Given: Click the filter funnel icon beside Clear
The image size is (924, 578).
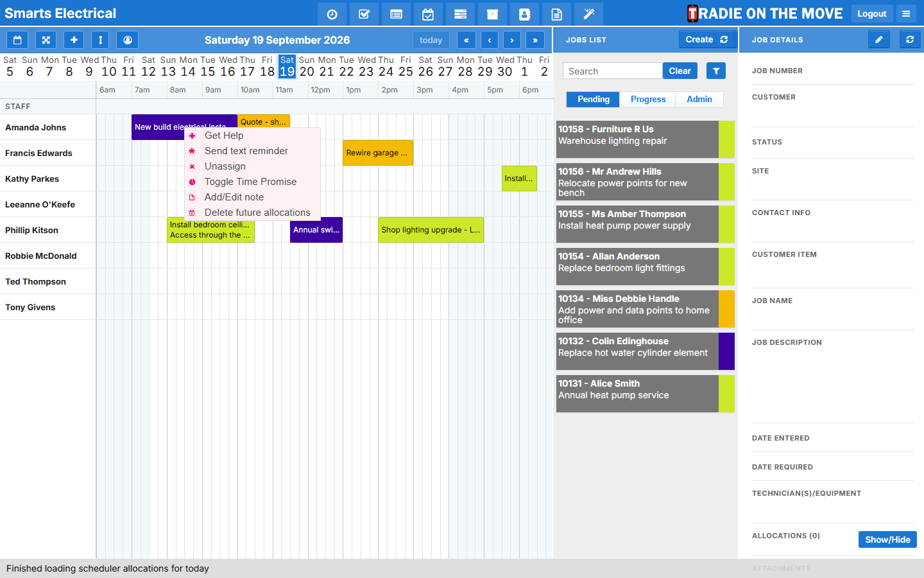Looking at the screenshot, I should tap(716, 71).
